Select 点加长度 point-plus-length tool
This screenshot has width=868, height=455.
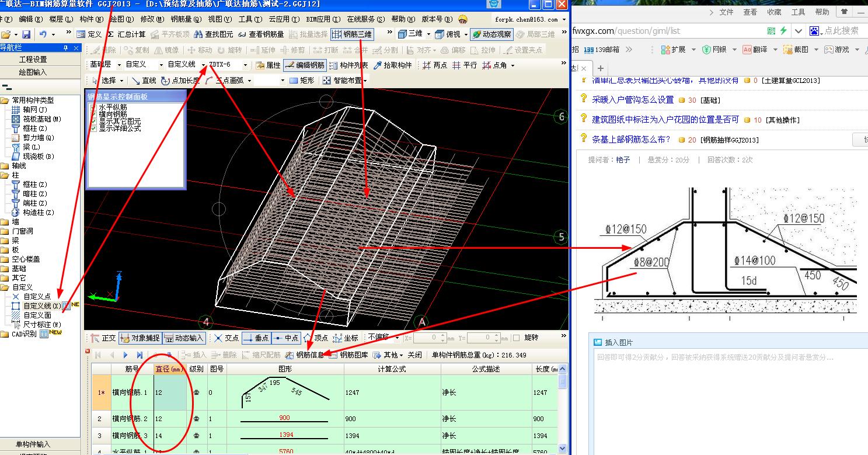(180, 81)
